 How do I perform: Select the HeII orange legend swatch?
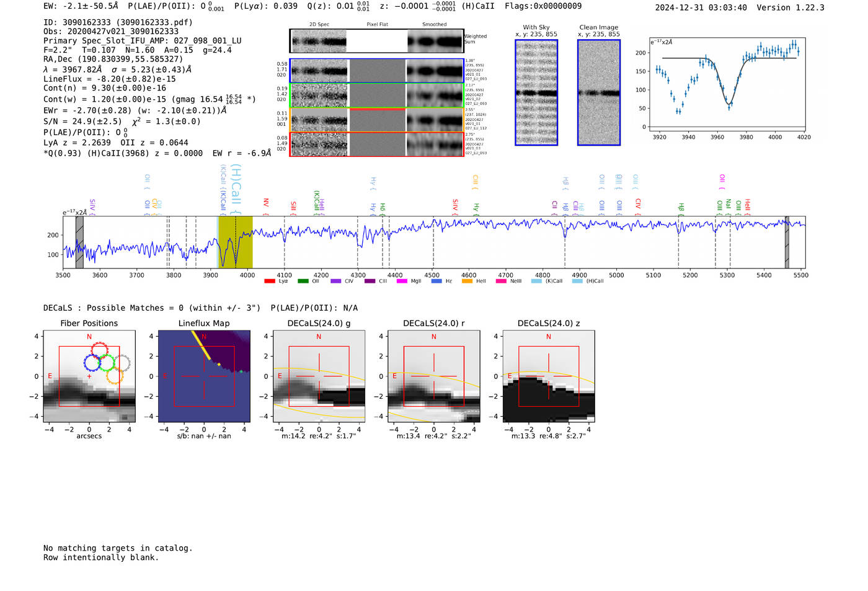pyautogui.click(x=467, y=281)
